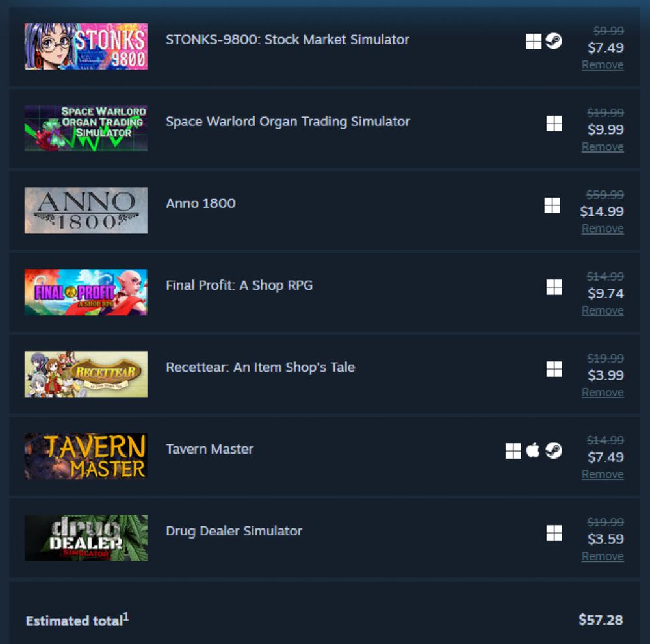The image size is (650, 644).
Task: Remove Anno 1800 from the cart
Action: 603,229
